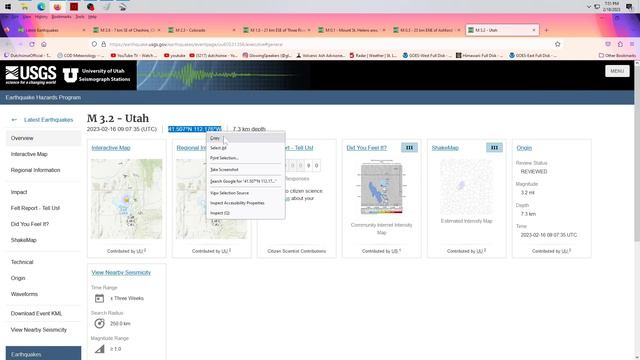Open Interactive Map card heading link

click(x=111, y=148)
